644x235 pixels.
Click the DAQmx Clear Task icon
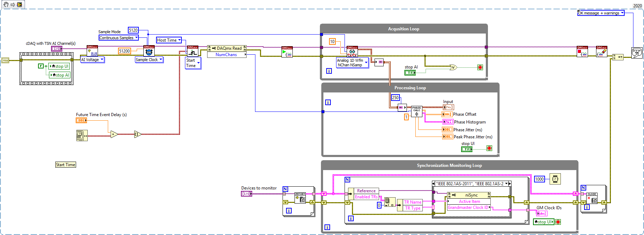tap(601, 52)
